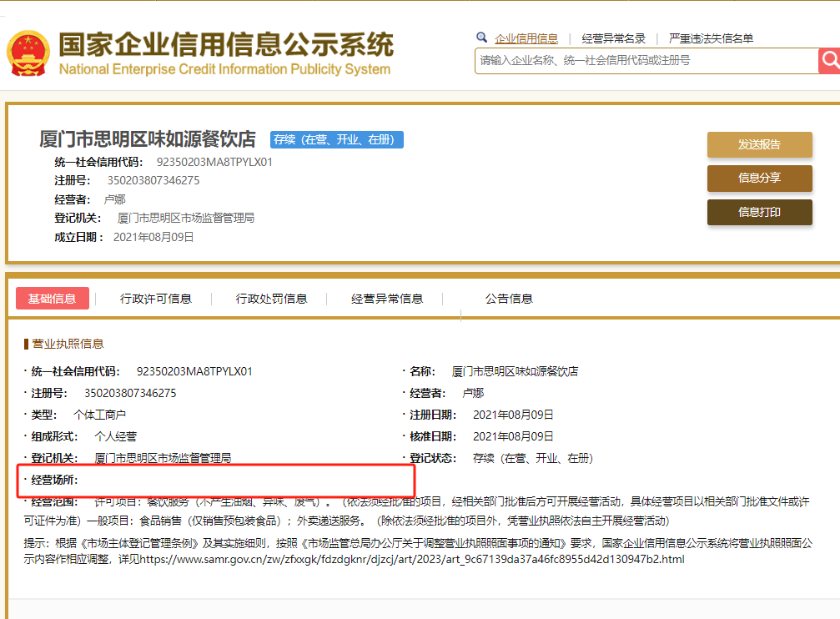Click the 发送报告 button

(x=760, y=144)
